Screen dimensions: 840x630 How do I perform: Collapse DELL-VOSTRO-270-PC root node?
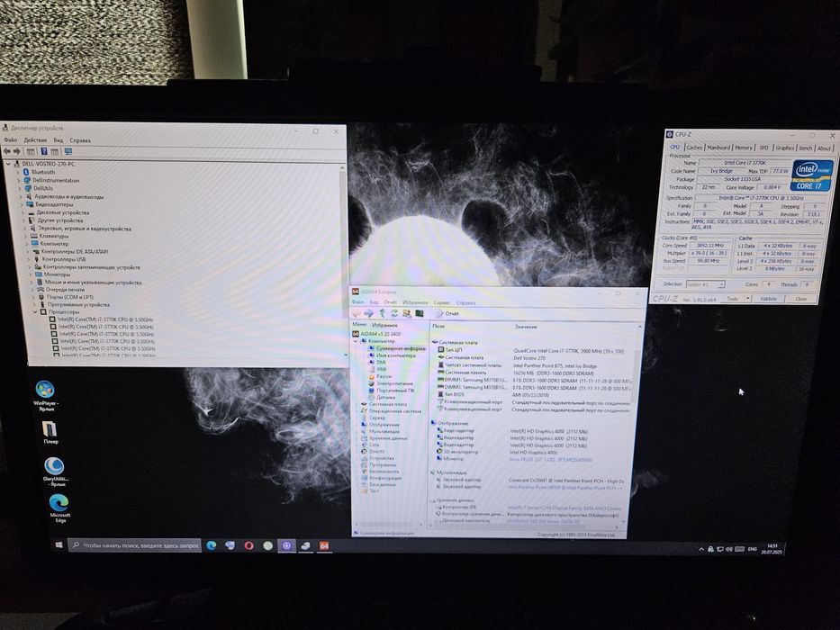8,164
